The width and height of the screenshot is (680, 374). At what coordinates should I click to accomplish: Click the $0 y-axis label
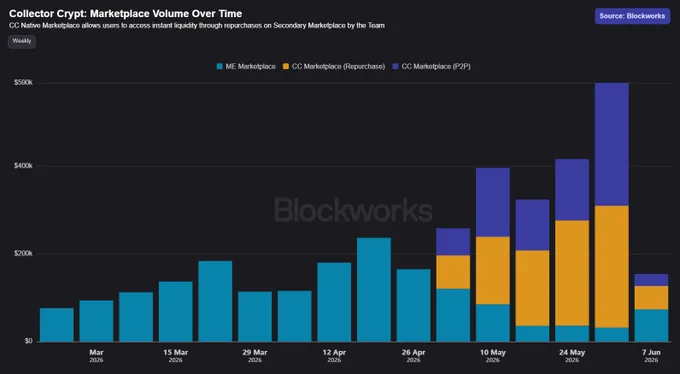(28, 341)
